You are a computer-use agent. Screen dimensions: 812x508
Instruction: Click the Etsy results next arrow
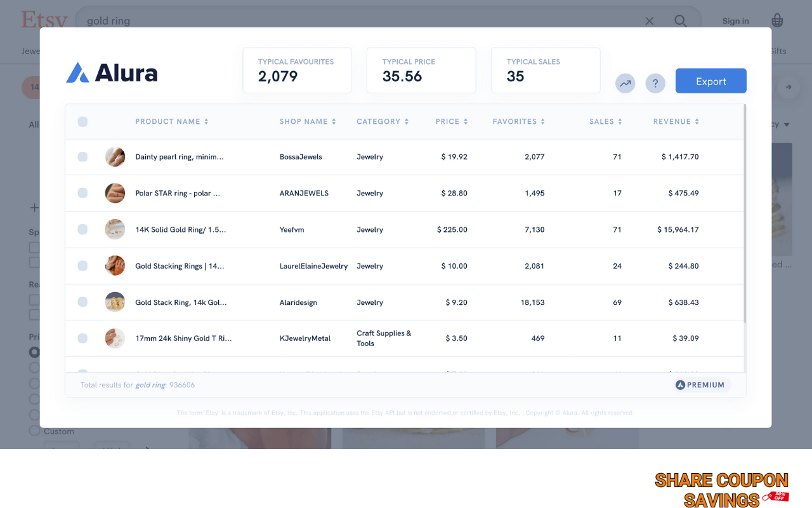point(789,87)
